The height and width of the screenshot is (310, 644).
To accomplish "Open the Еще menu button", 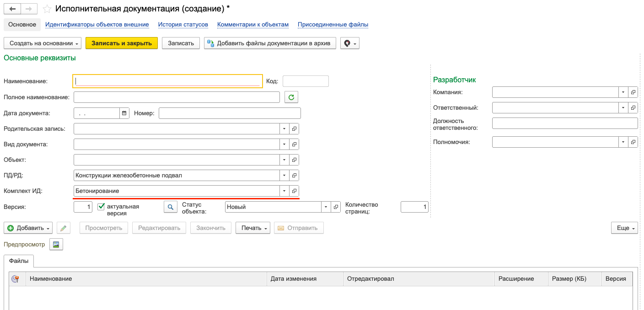I will tap(624, 228).
